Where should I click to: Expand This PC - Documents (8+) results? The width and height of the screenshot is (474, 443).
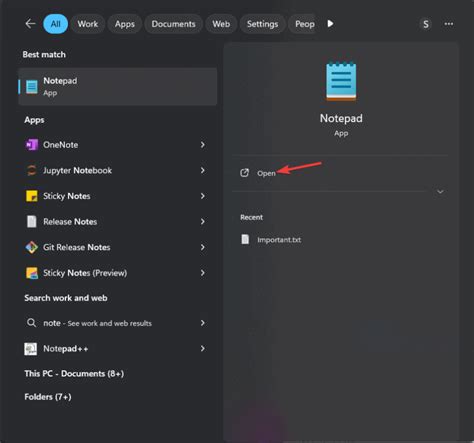74,373
